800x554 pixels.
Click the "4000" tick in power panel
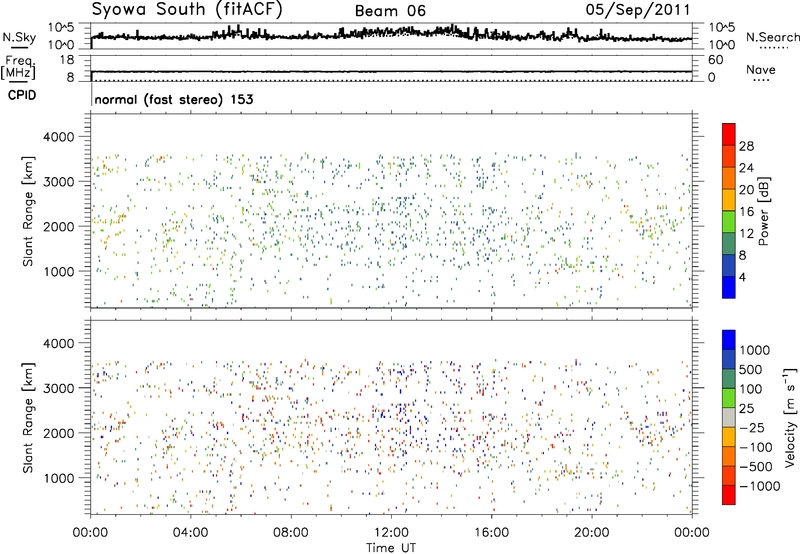[59, 137]
